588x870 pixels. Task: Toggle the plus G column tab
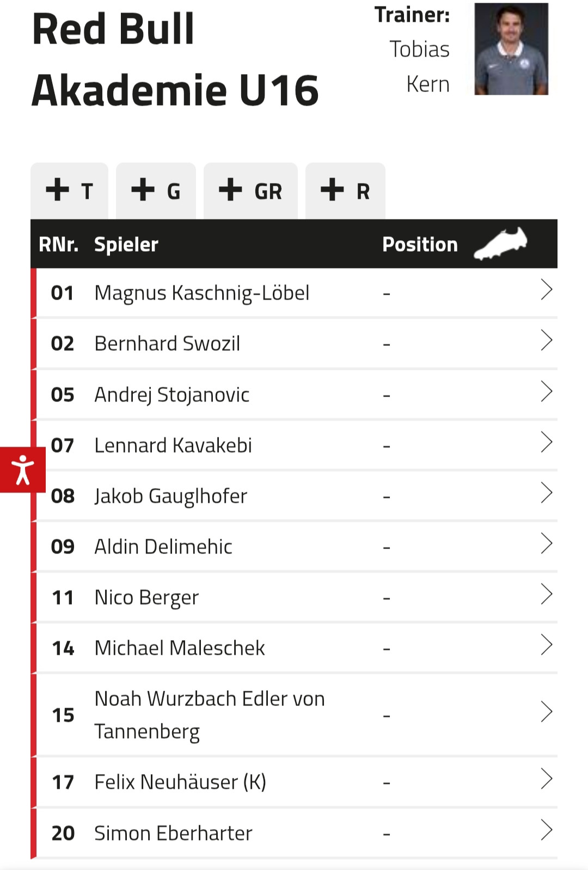point(156,191)
